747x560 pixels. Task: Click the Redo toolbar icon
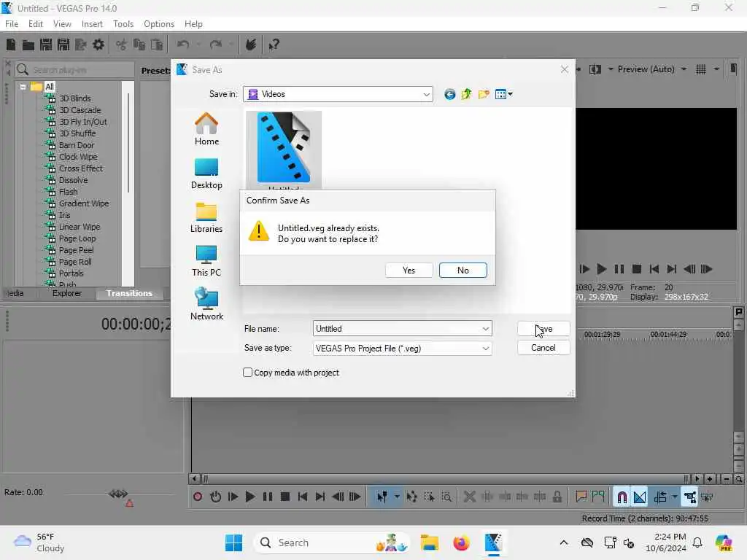[x=216, y=44]
